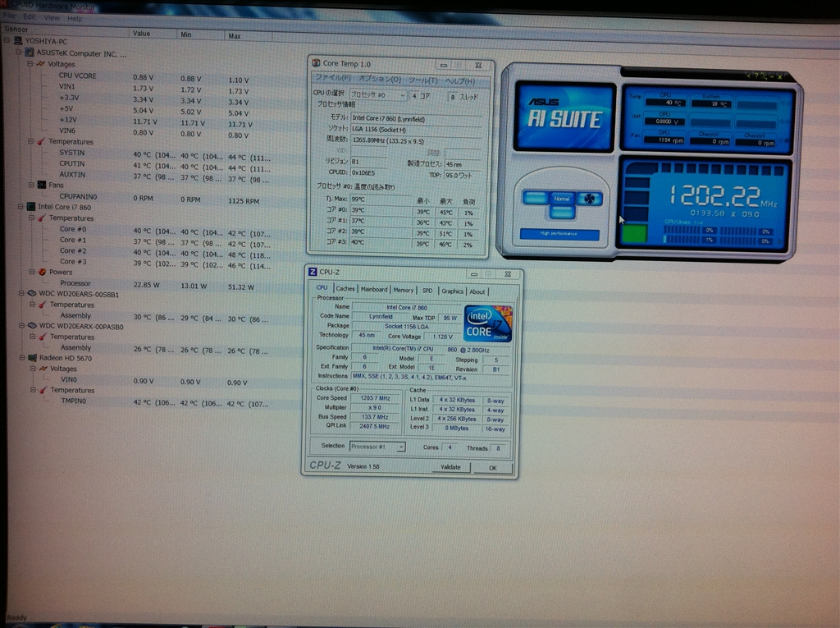Click the CPU-Z title bar icon

[x=313, y=272]
